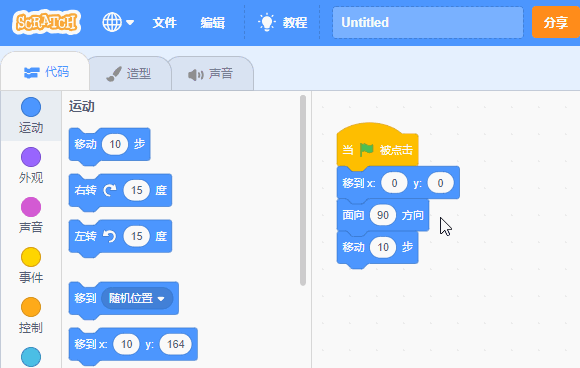Select the magenta 声音 category
This screenshot has width=580, height=368.
(31, 215)
